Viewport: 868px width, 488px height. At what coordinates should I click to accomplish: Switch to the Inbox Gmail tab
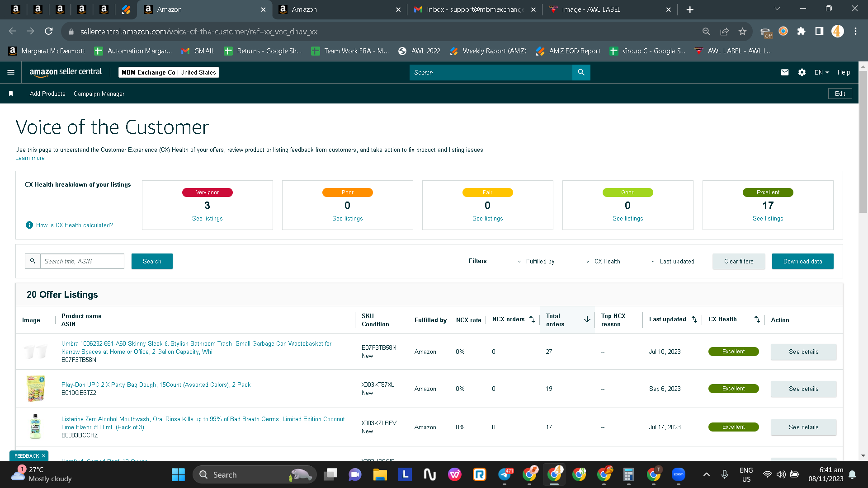point(475,9)
